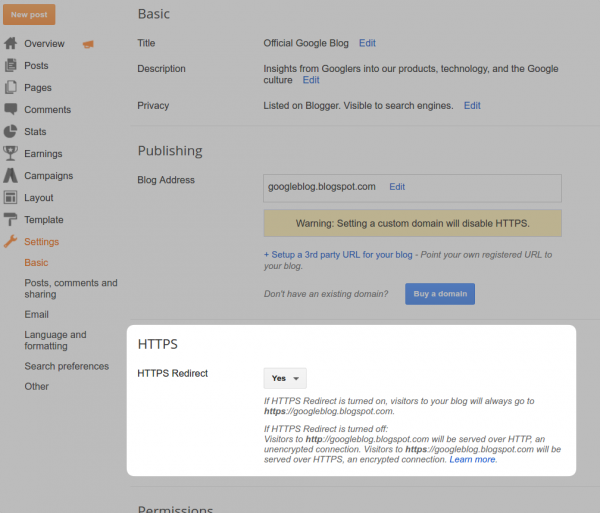
Task: Open Search preferences settings section
Action: [68, 366]
